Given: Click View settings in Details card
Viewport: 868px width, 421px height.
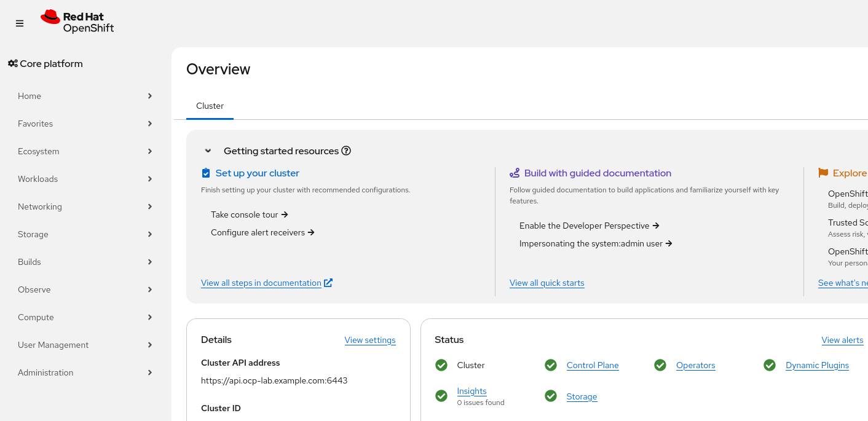Looking at the screenshot, I should (370, 340).
